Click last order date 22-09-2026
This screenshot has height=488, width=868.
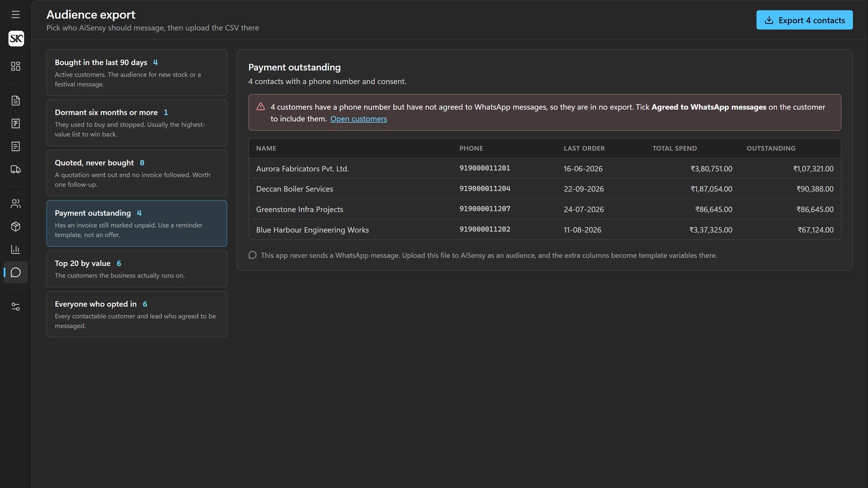pyautogui.click(x=584, y=189)
